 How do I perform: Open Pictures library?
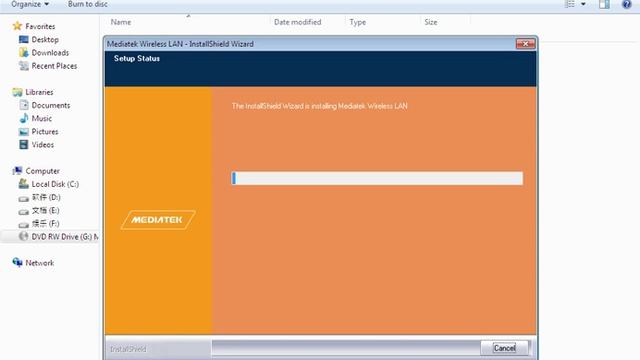pyautogui.click(x=45, y=131)
